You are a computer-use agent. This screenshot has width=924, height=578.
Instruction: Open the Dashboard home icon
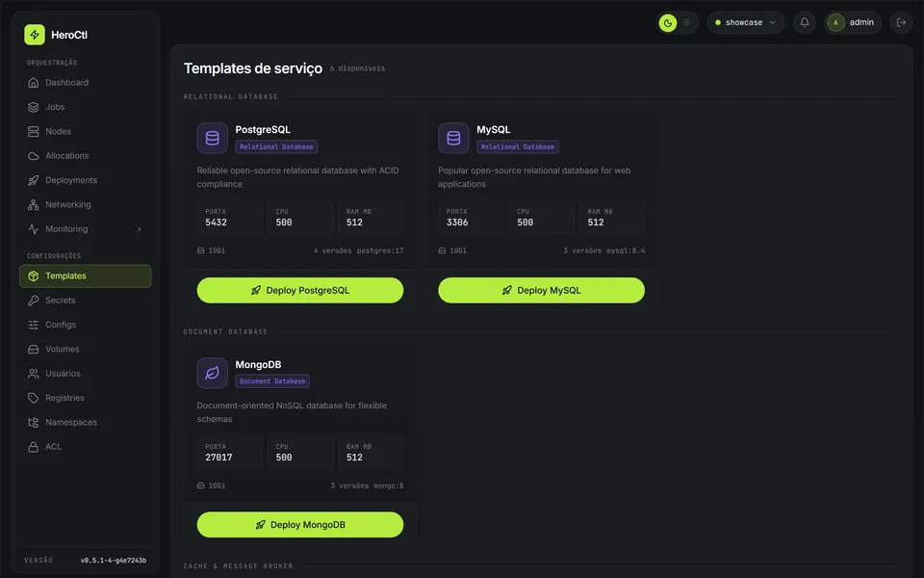pyautogui.click(x=34, y=83)
